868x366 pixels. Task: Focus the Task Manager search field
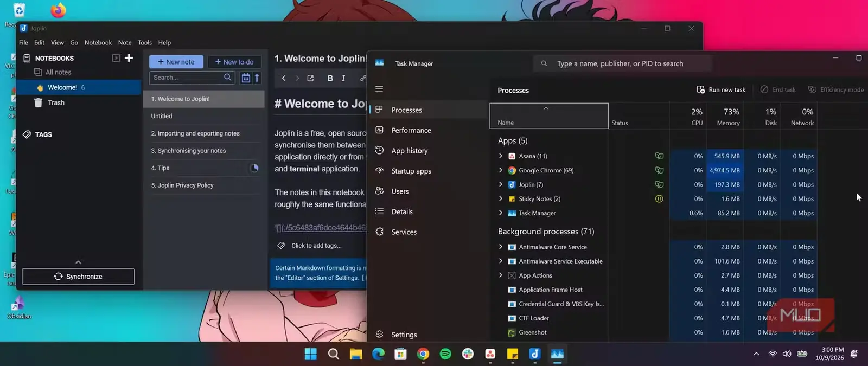622,63
